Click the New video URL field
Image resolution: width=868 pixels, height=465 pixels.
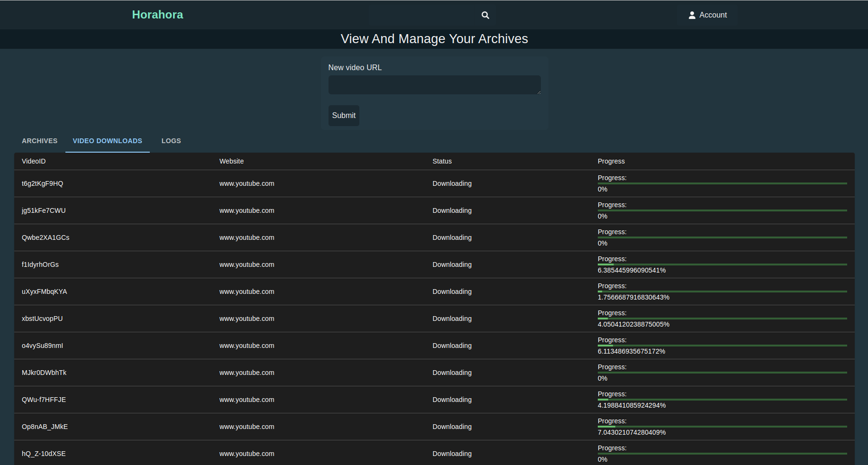[x=434, y=85]
